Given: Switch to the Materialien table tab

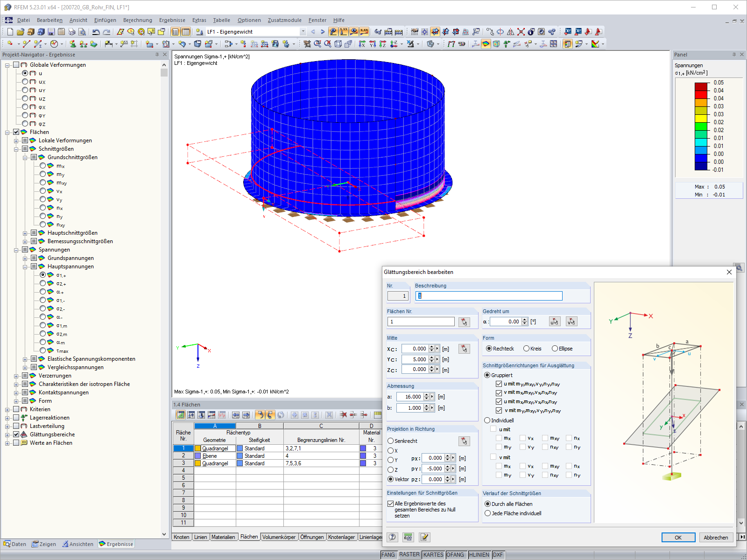Looking at the screenshot, I should (223, 537).
